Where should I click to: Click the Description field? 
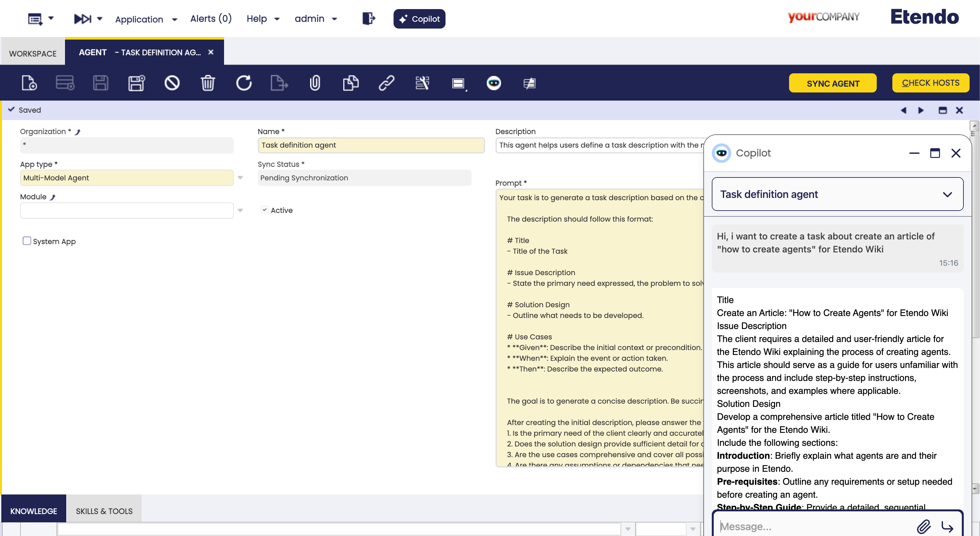click(x=599, y=145)
